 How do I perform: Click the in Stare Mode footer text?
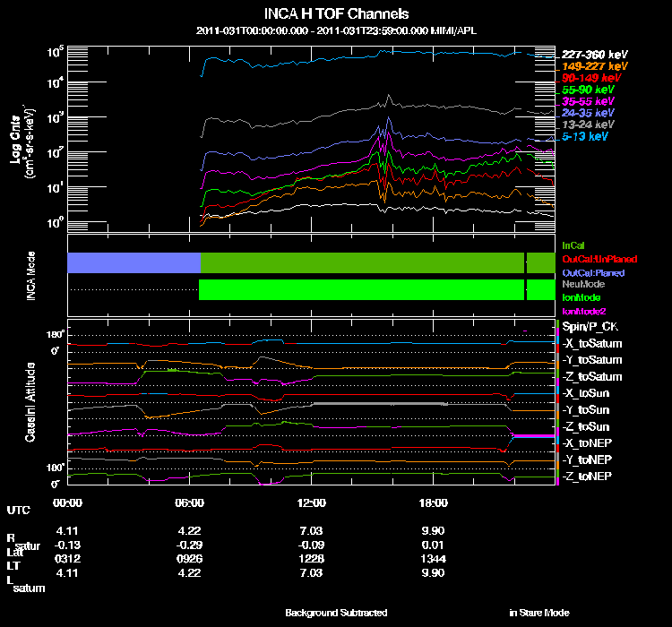tap(539, 613)
